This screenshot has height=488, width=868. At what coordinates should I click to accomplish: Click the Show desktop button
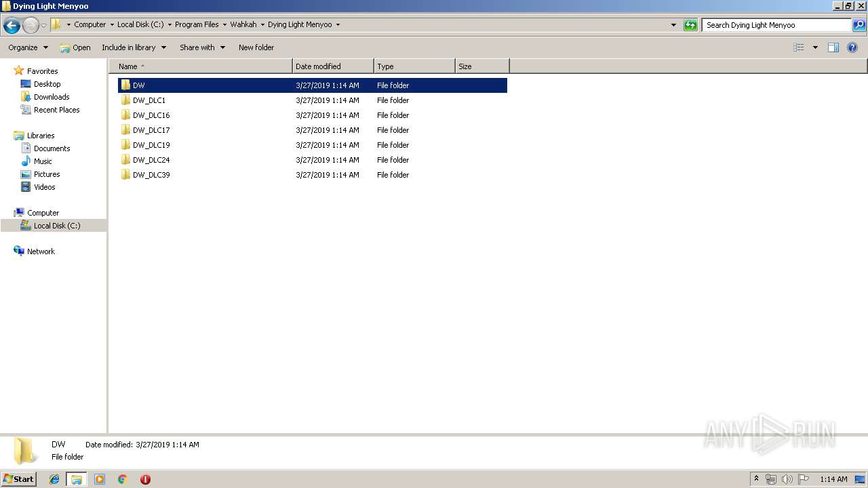coord(861,479)
